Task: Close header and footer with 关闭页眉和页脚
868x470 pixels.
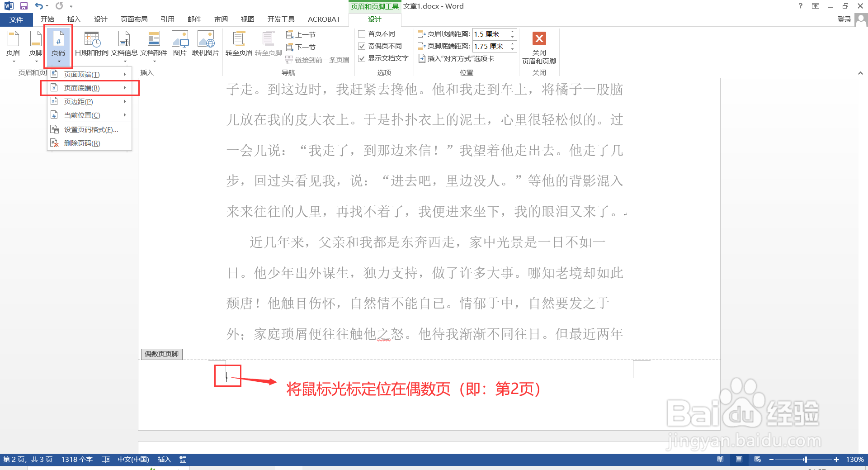Action: pyautogui.click(x=539, y=47)
